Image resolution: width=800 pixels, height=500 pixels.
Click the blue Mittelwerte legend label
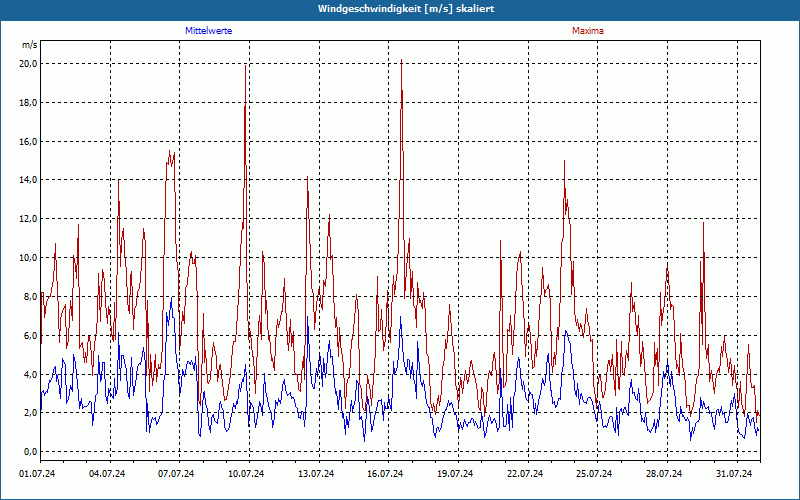coord(209,31)
